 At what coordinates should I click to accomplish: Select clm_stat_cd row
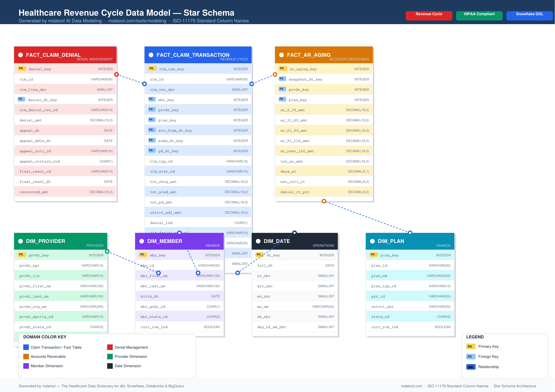(198, 171)
